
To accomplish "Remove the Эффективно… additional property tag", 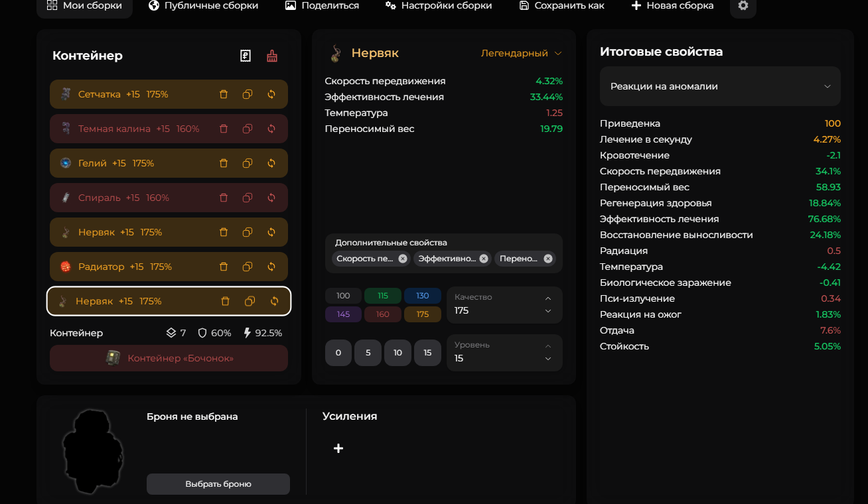I will click(x=484, y=259).
